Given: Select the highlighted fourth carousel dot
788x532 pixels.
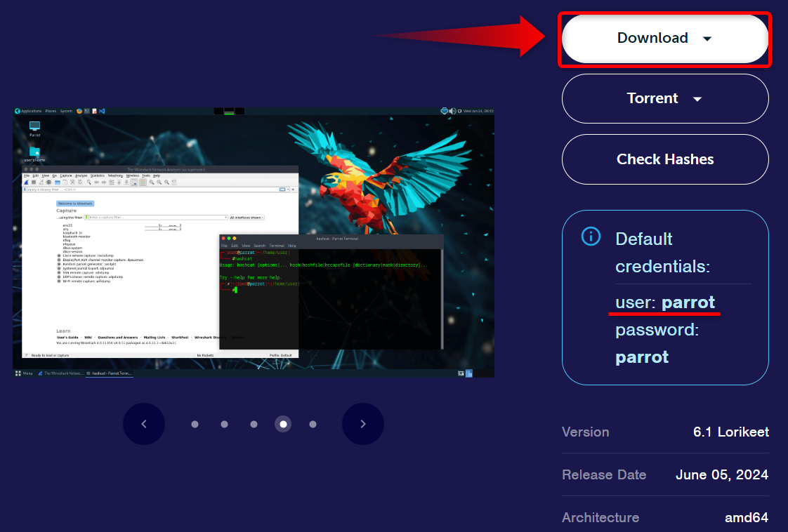Looking at the screenshot, I should [283, 425].
